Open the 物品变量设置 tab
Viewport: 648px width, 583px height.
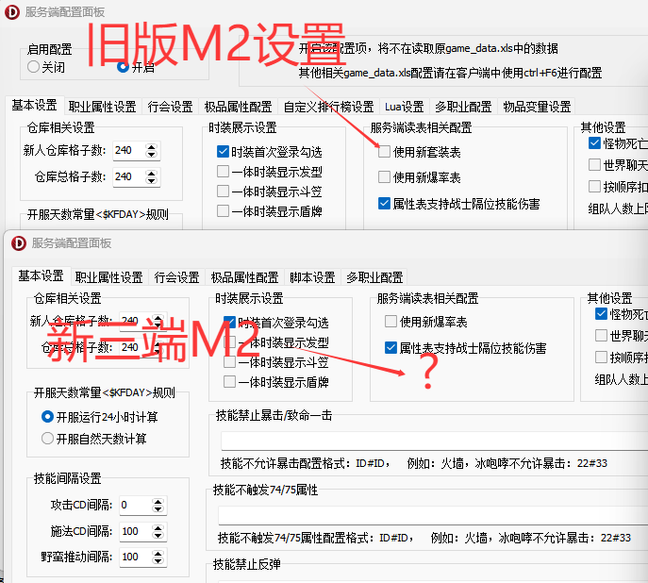point(536,107)
